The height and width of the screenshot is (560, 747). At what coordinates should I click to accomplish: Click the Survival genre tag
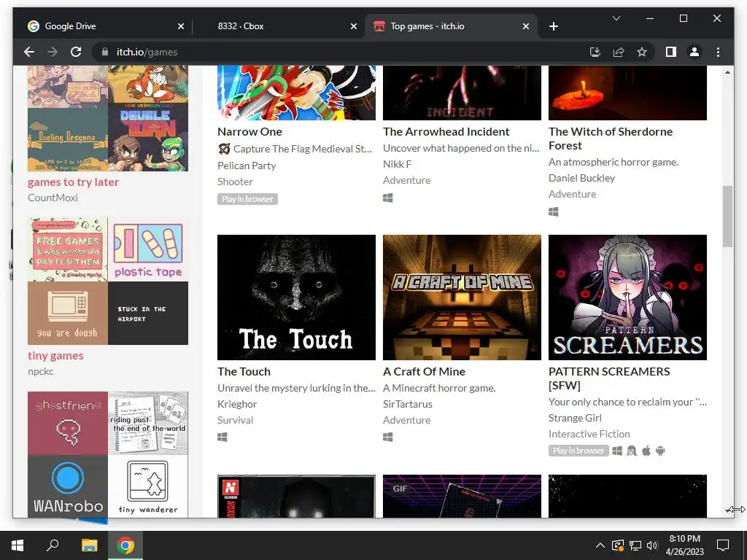pyautogui.click(x=236, y=420)
